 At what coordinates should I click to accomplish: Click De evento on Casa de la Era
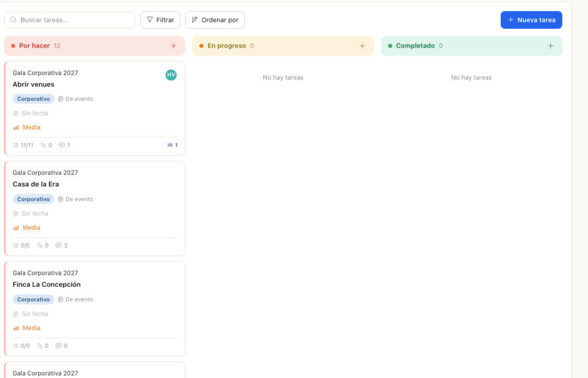tap(75, 199)
